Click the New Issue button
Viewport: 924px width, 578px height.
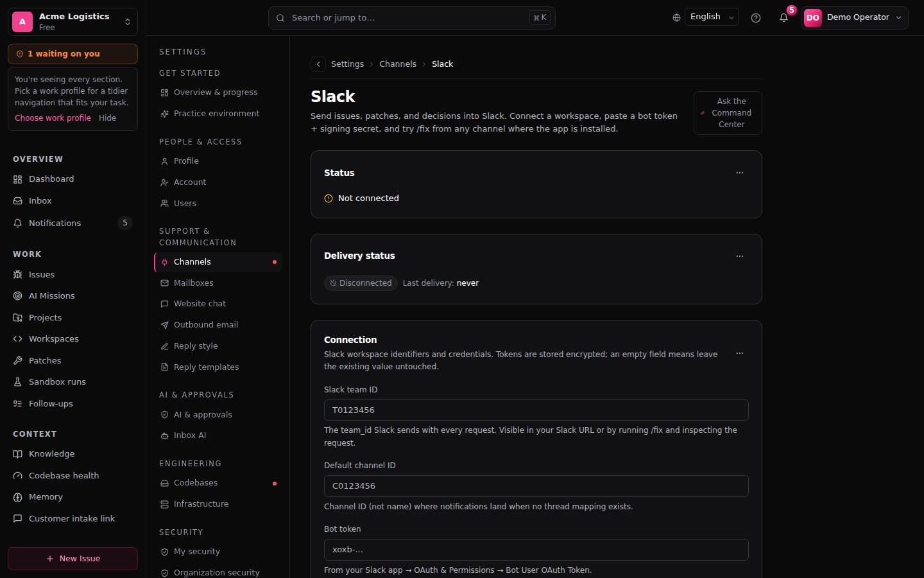pos(73,559)
